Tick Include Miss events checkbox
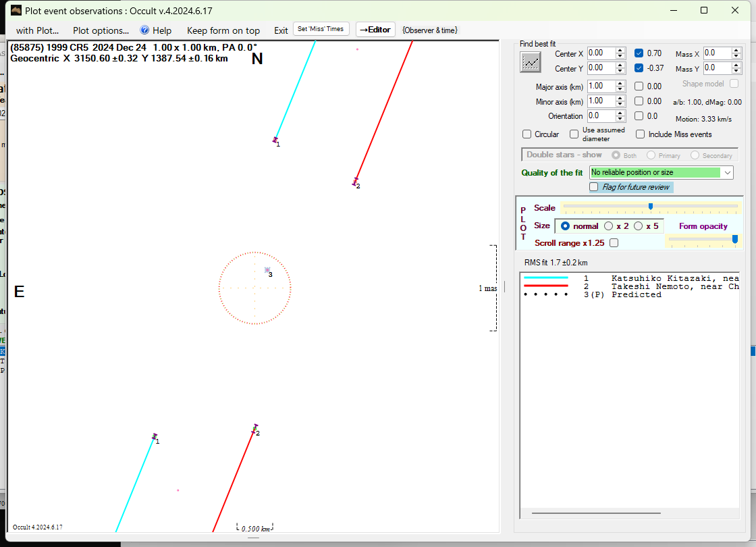This screenshot has width=756, height=547. click(x=640, y=134)
